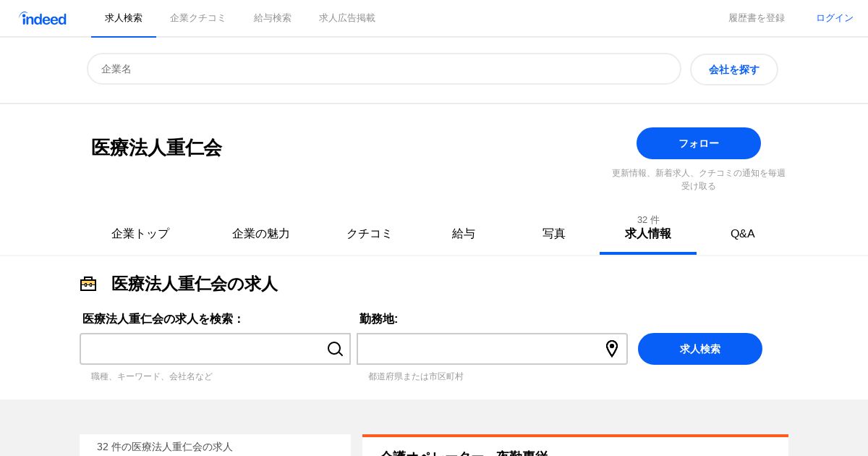Image resolution: width=868 pixels, height=456 pixels.
Task: Click the Indeed logo
Action: click(43, 18)
